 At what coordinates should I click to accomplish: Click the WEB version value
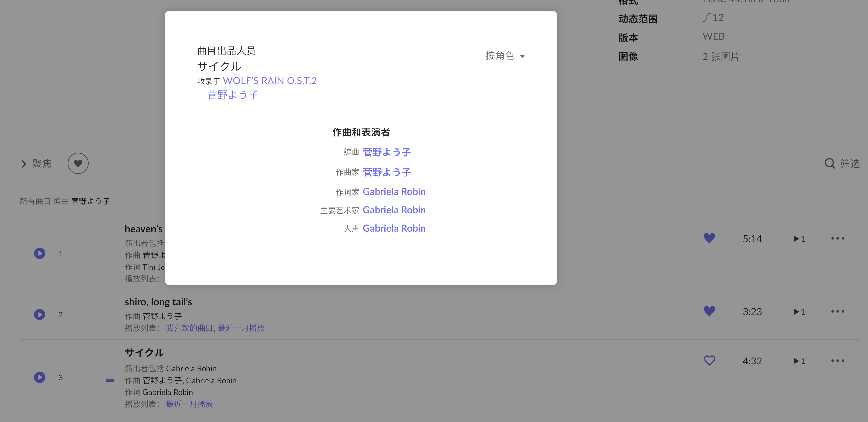click(713, 36)
